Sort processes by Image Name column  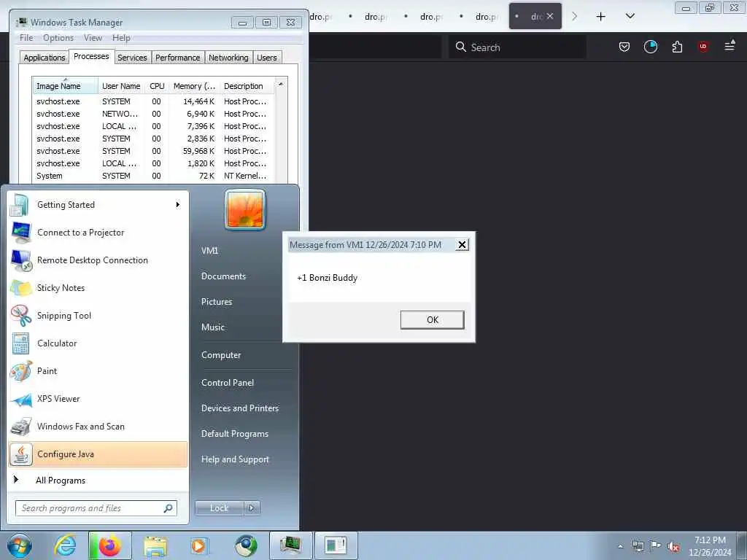pos(65,86)
